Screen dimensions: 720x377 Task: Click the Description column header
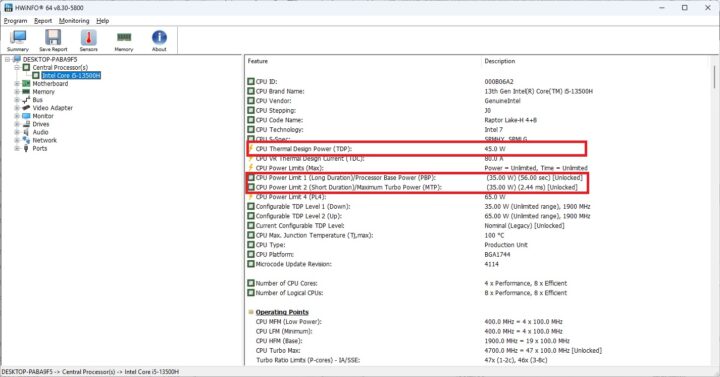point(500,61)
